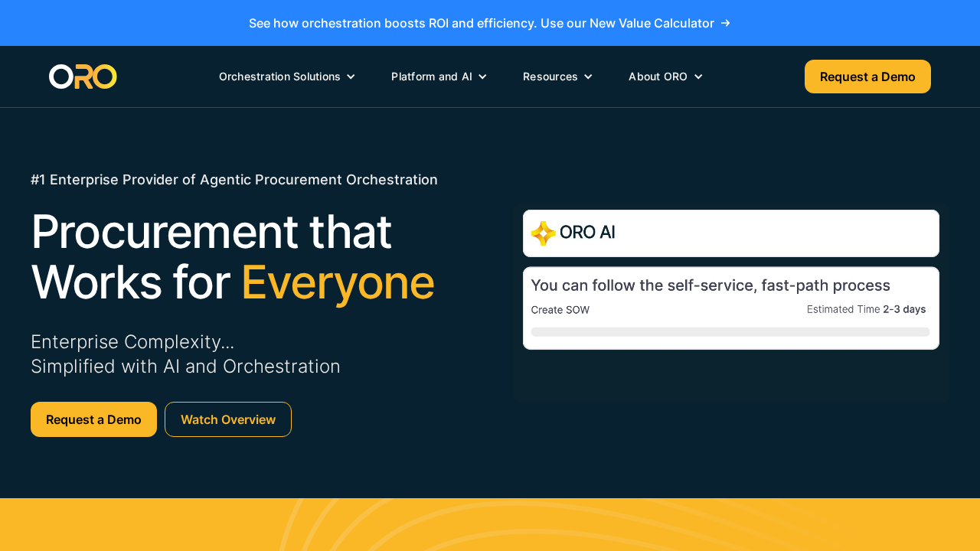Expand the Orchestration Solutions dropdown

coord(286,77)
